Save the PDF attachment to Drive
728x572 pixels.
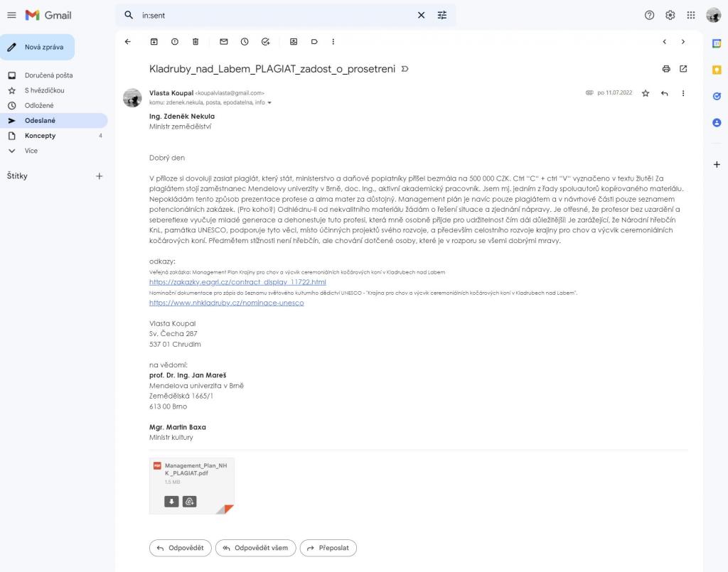[189, 502]
